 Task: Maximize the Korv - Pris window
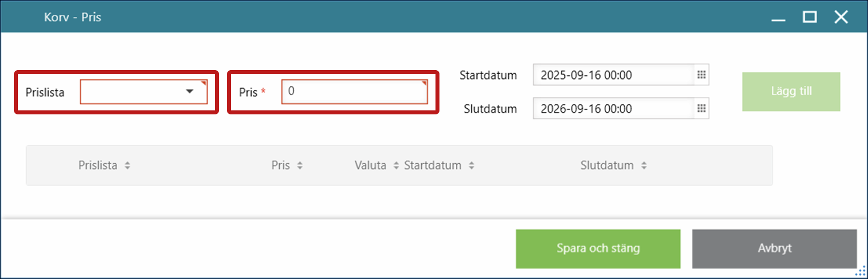click(810, 17)
